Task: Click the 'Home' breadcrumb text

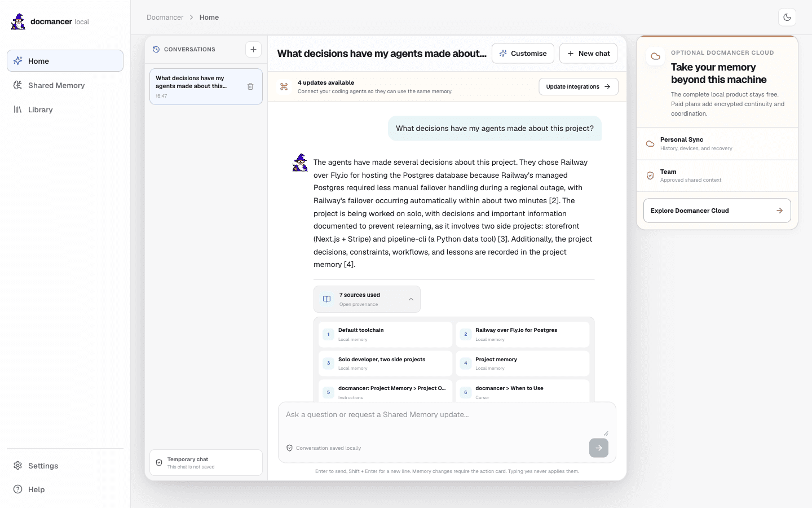Action: click(x=209, y=17)
